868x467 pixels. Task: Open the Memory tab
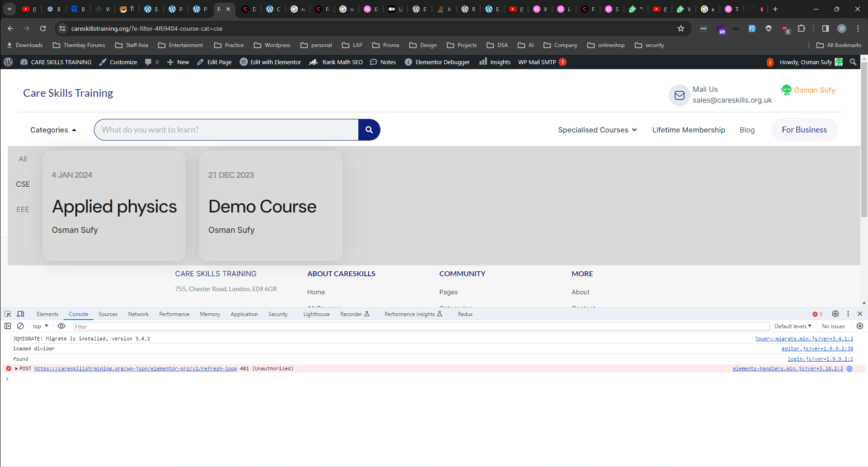tap(210, 314)
